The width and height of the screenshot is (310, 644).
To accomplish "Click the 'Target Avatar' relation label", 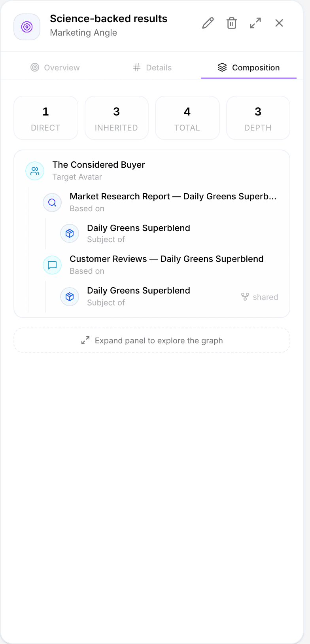I will (x=77, y=177).
